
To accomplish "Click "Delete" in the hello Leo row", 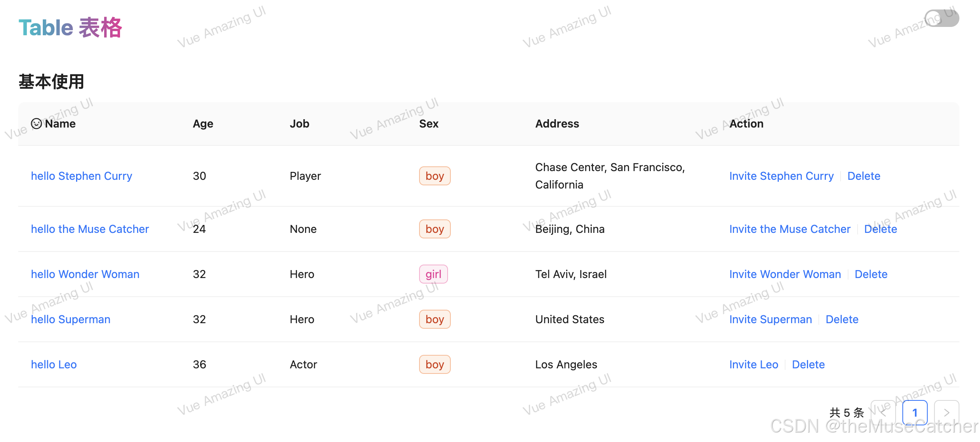I will (x=808, y=364).
